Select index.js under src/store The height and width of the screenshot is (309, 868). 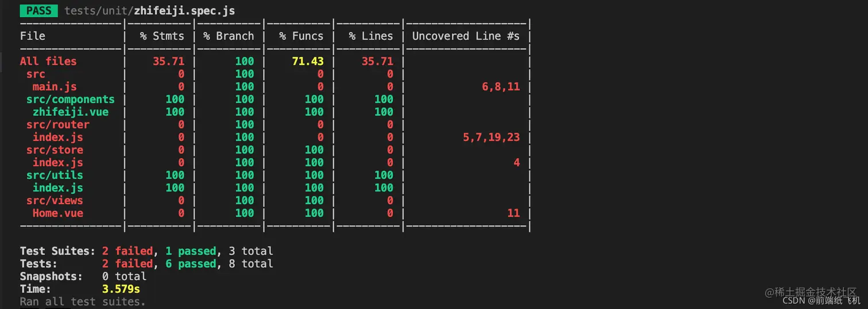pos(58,162)
